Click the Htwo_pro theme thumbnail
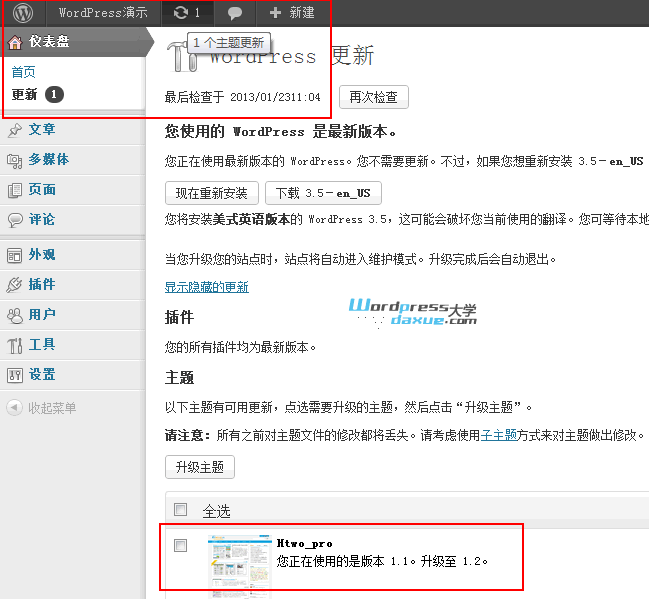Screen dimensions: 649x599 pyautogui.click(x=240, y=566)
